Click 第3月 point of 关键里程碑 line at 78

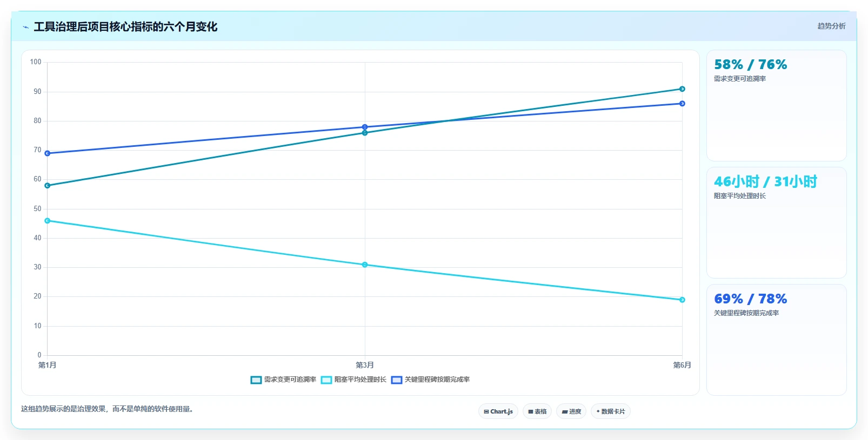pyautogui.click(x=365, y=127)
